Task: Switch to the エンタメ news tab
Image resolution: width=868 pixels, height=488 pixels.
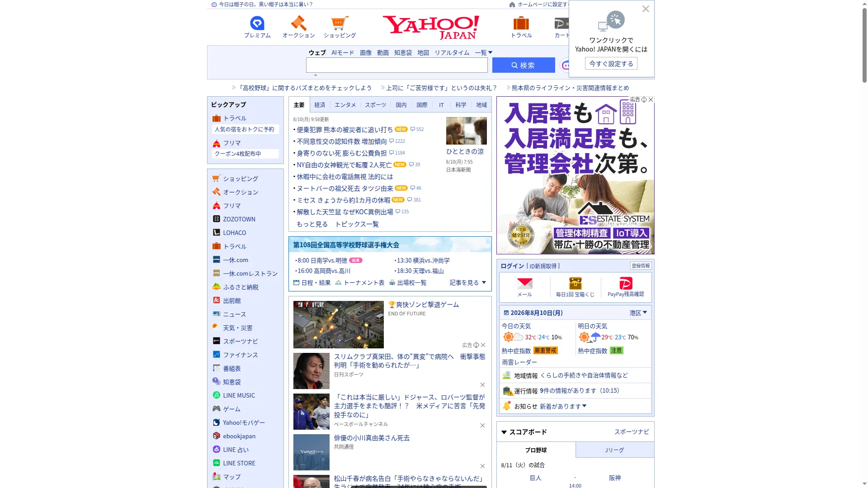Action: click(345, 105)
